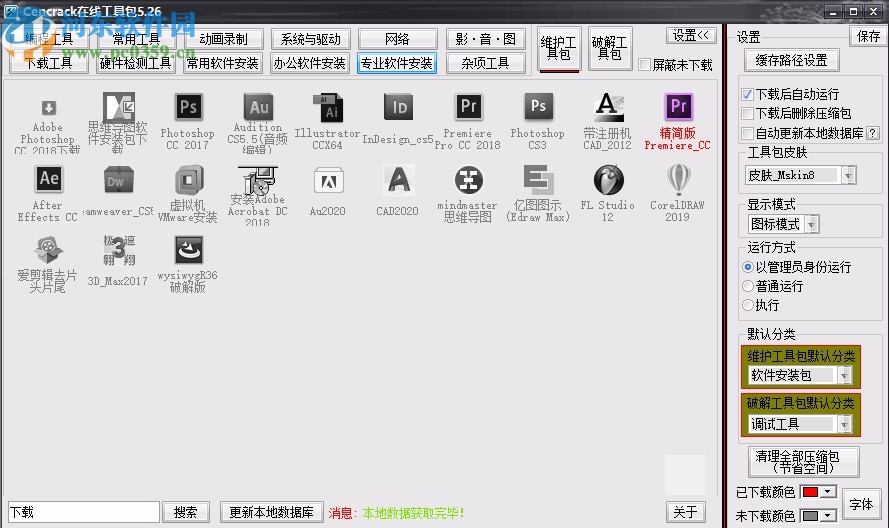889x528 pixels.
Task: Switch to 系统与驱动 tab
Action: [x=311, y=39]
